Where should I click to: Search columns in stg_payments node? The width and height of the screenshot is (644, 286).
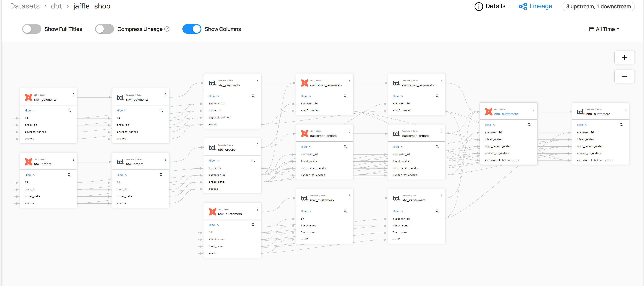click(253, 96)
